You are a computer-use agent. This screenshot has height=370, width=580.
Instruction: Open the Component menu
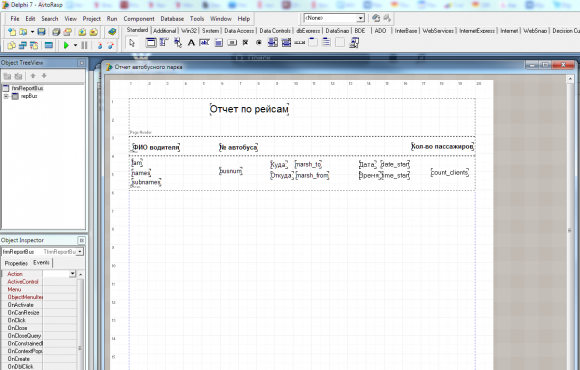[139, 18]
